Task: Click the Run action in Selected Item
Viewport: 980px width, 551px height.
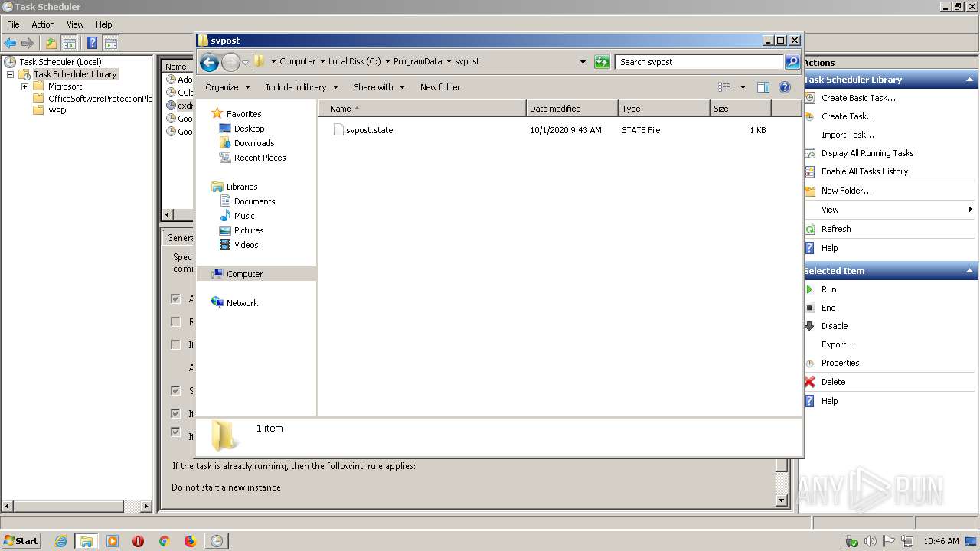Action: [x=828, y=289]
